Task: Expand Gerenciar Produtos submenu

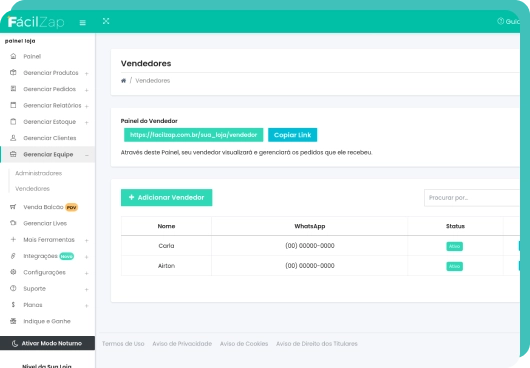Action: point(87,73)
